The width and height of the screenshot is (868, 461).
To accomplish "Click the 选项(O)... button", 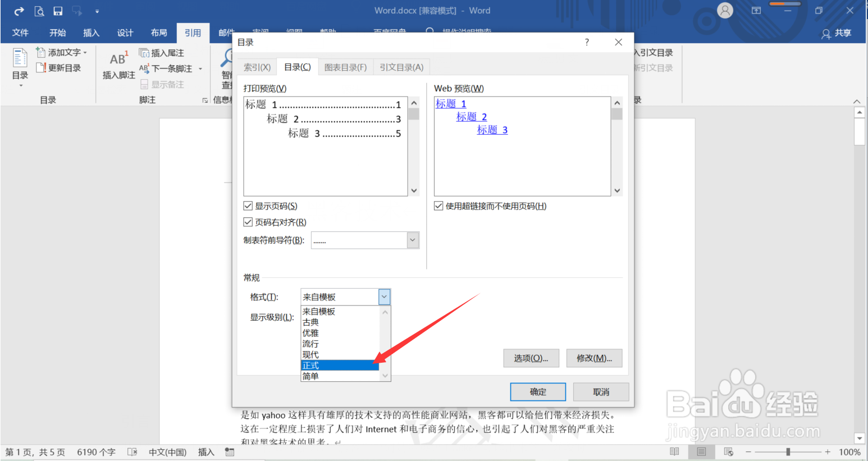I will tap(531, 358).
